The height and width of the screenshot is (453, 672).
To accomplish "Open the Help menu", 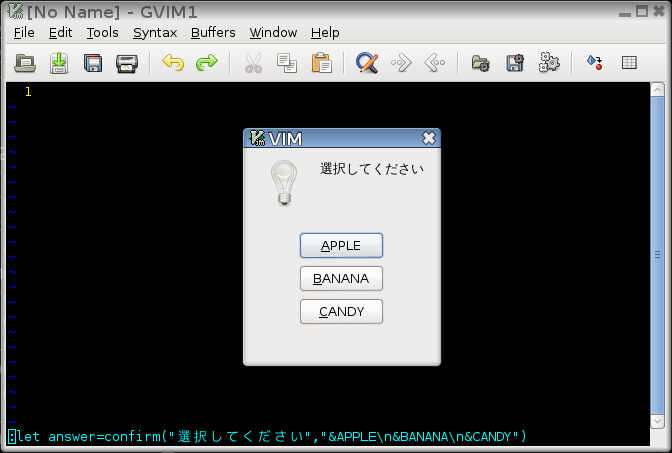I will coord(325,33).
